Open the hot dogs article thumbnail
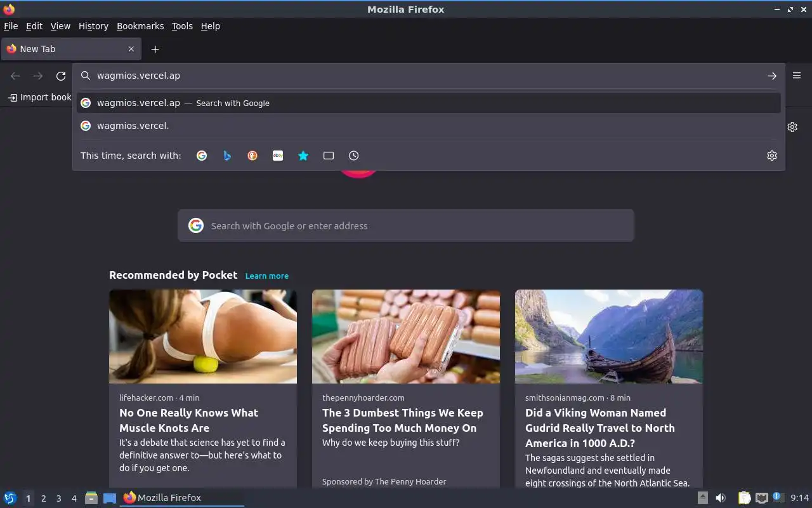 tap(406, 337)
